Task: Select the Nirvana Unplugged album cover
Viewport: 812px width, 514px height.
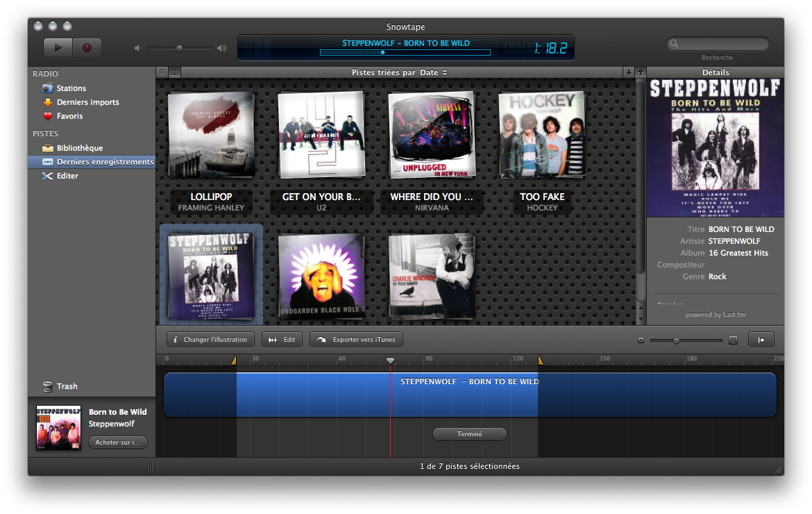Action: coord(432,135)
